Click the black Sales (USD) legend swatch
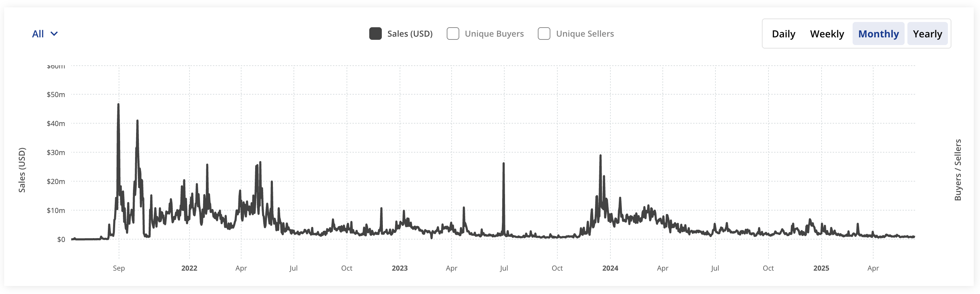The height and width of the screenshot is (294, 980). pyautogui.click(x=375, y=34)
